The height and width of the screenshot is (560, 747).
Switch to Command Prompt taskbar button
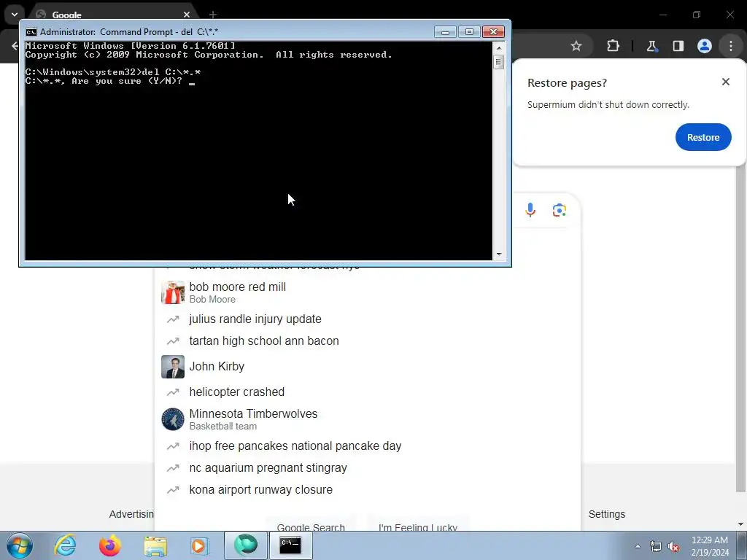(x=290, y=545)
